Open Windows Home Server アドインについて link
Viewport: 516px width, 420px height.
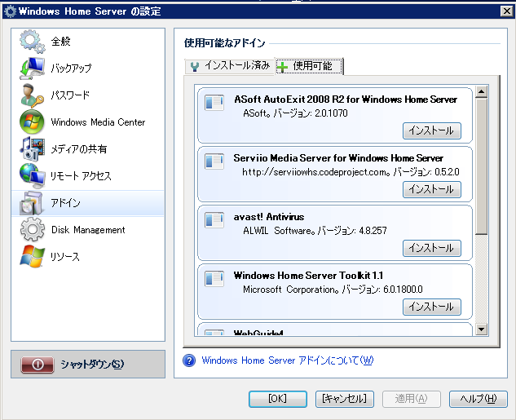pyautogui.click(x=287, y=360)
